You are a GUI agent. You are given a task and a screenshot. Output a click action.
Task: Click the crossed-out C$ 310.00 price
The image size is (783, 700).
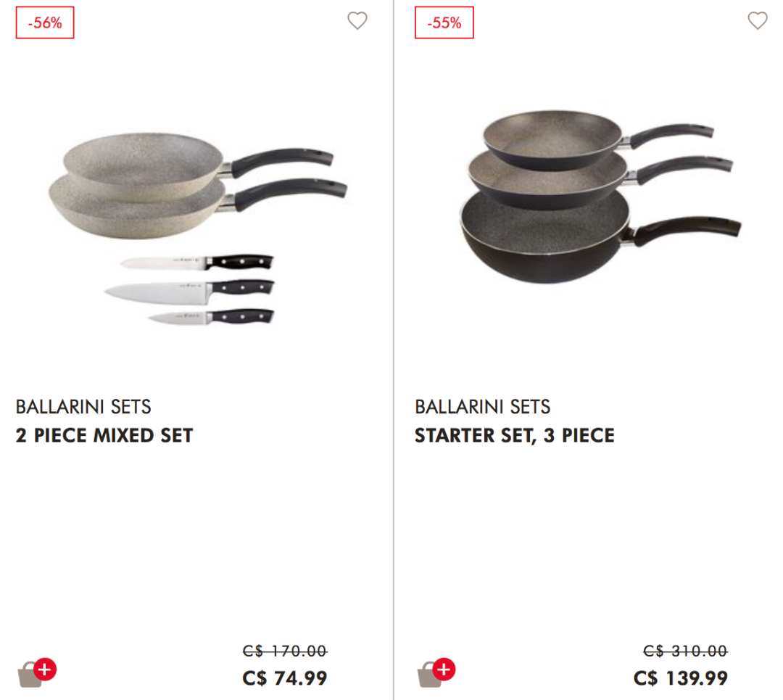(685, 651)
